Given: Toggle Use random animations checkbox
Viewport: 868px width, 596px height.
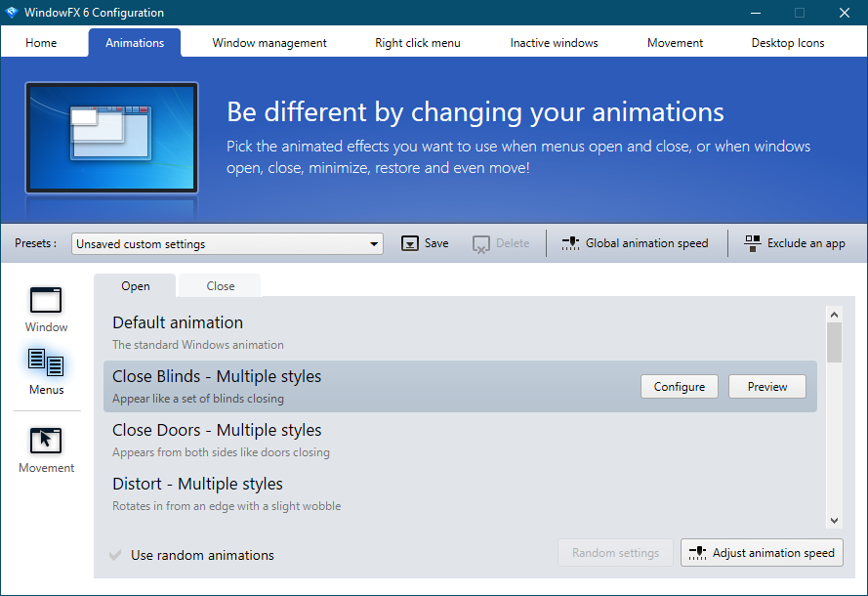Looking at the screenshot, I should point(115,555).
